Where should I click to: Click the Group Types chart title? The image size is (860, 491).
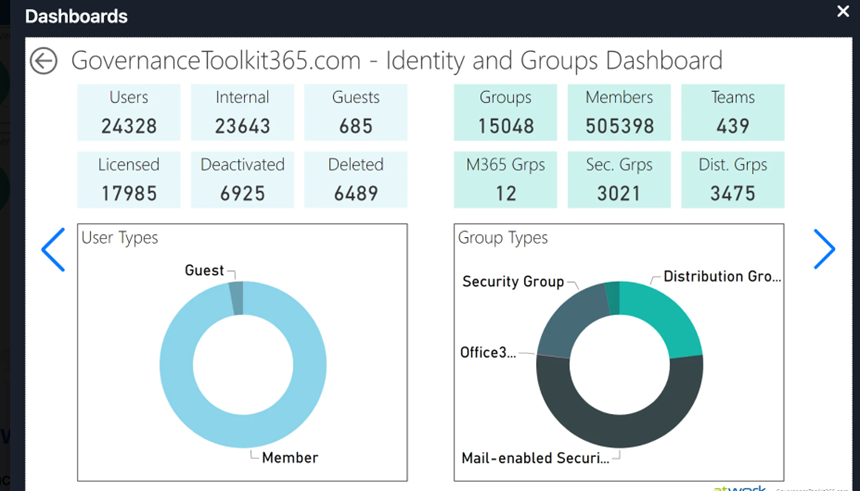(503, 238)
